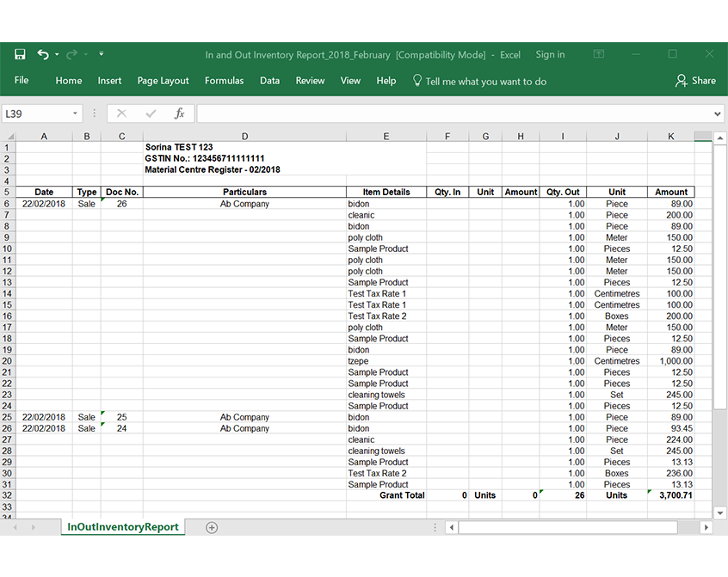Click the Insert Function fx icon
The height and width of the screenshot is (577, 728).
[x=179, y=114]
